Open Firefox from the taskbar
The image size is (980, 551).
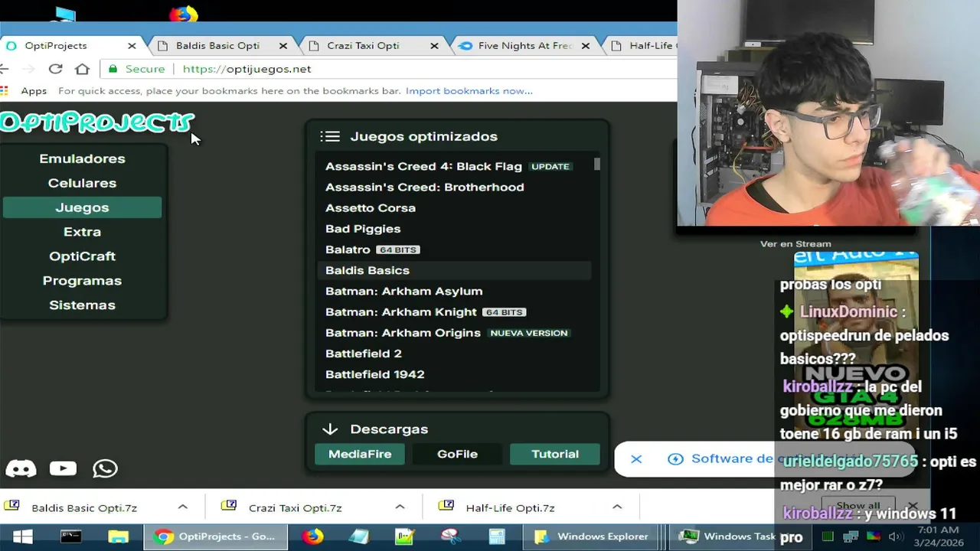click(312, 536)
